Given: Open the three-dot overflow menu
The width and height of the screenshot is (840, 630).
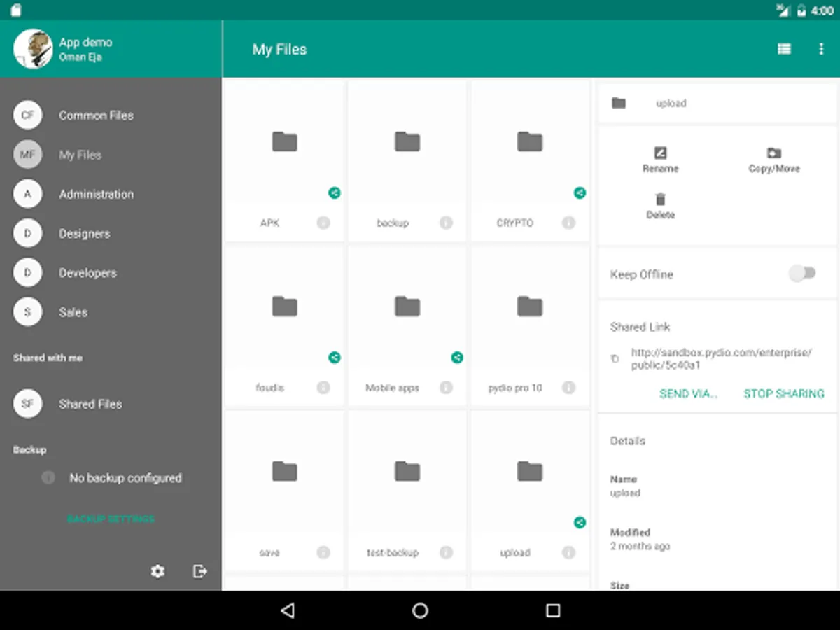Looking at the screenshot, I should (821, 49).
